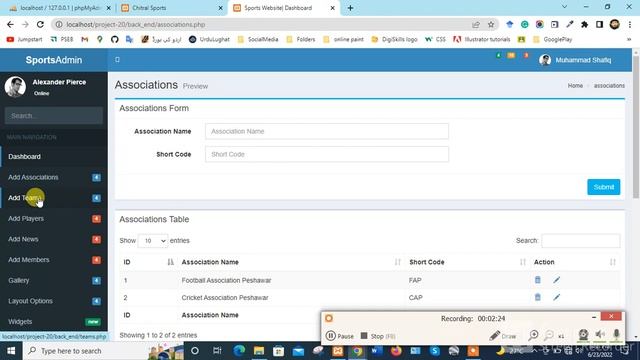Click the color picker eyedropper extension

(x=570, y=24)
